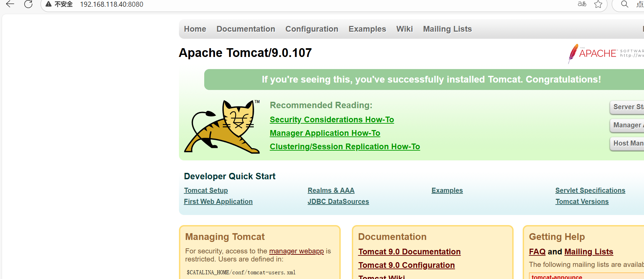Viewport: 644px width, 279px height.
Task: Open Tomcat 9.0 Configuration link
Action: 406,265
